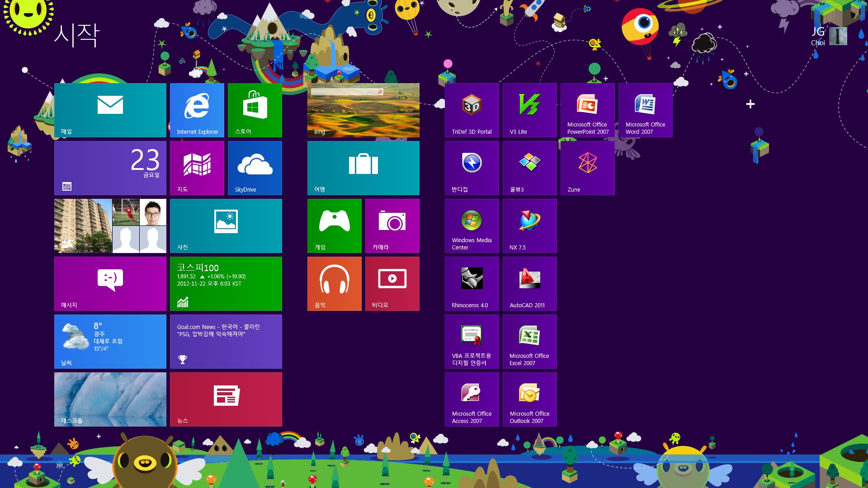868x488 pixels.
Task: Open the Store (스토어) tile
Action: click(x=255, y=110)
